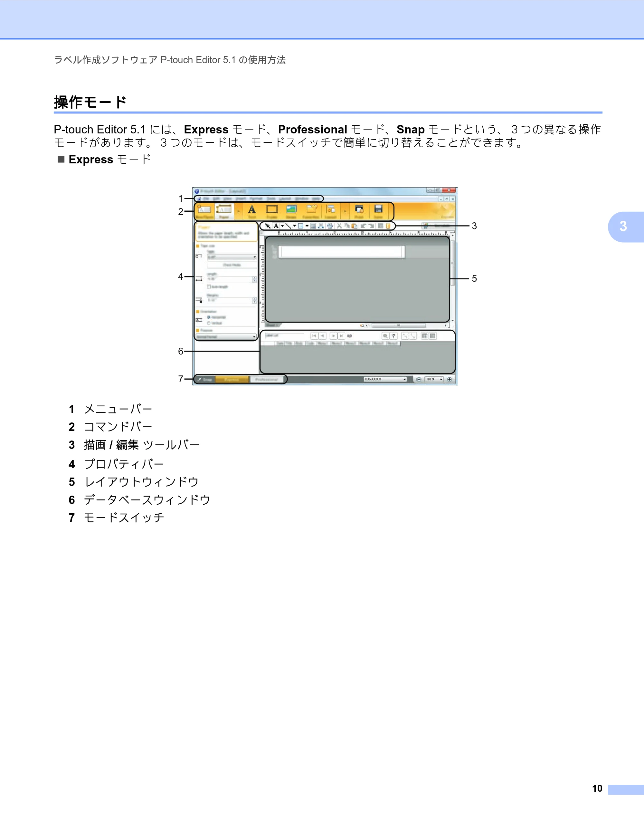The height and width of the screenshot is (833, 644).
Task: Choose the large Text tool in the command bar
Action: pyautogui.click(x=252, y=211)
